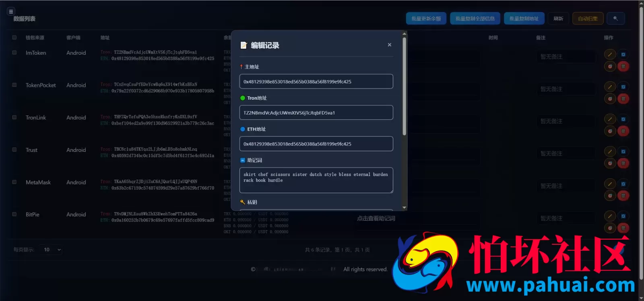The height and width of the screenshot is (301, 644).
Task: Click the target icon in TokenPocket row
Action: [610, 99]
